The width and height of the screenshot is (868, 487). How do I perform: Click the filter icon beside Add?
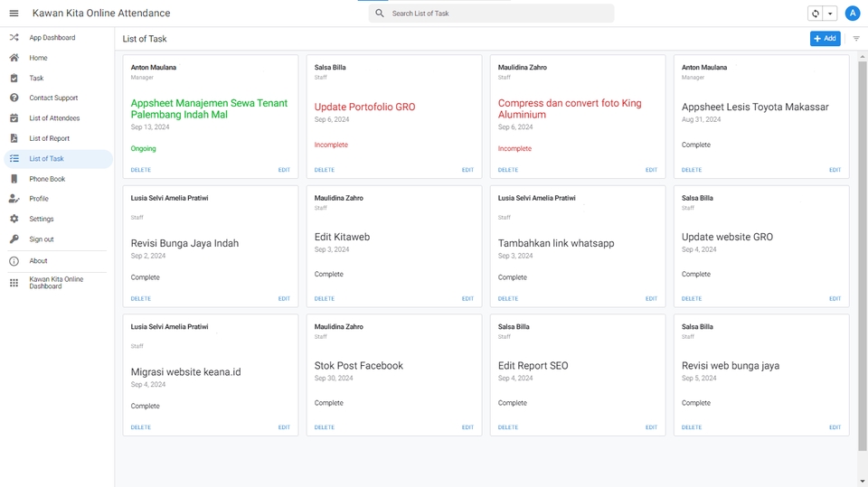[x=856, y=39]
